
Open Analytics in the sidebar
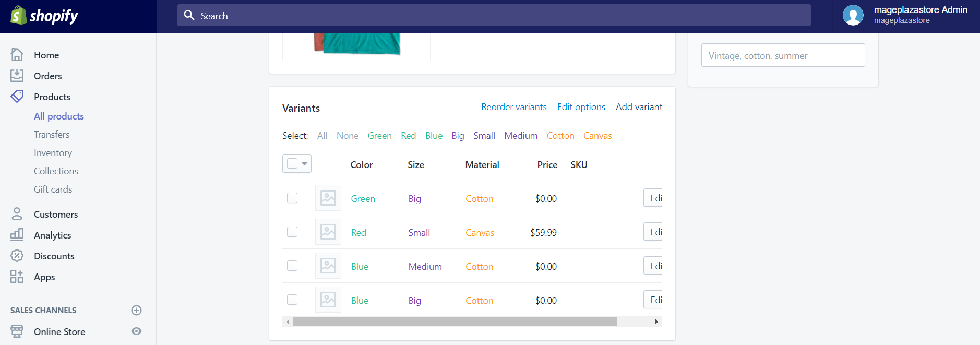(x=53, y=235)
